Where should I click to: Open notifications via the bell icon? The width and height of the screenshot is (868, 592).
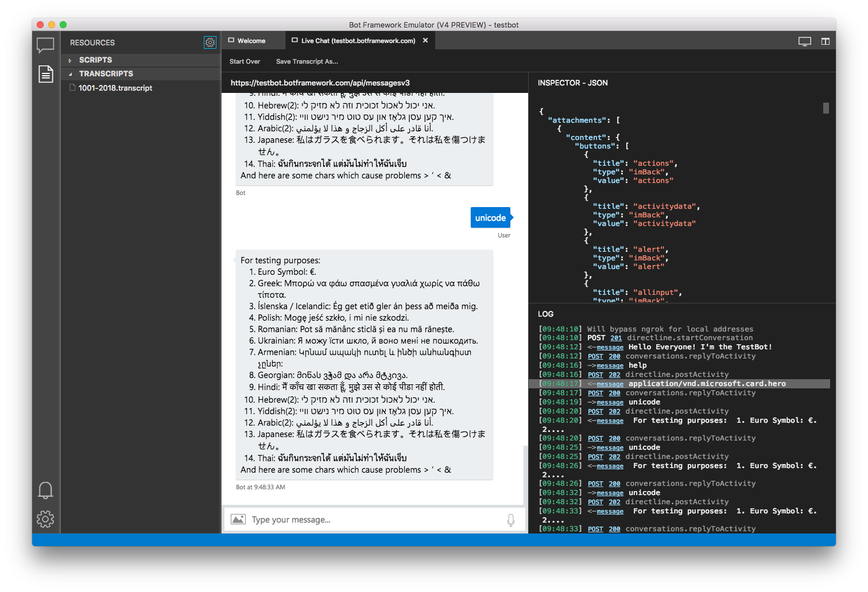pyautogui.click(x=45, y=490)
